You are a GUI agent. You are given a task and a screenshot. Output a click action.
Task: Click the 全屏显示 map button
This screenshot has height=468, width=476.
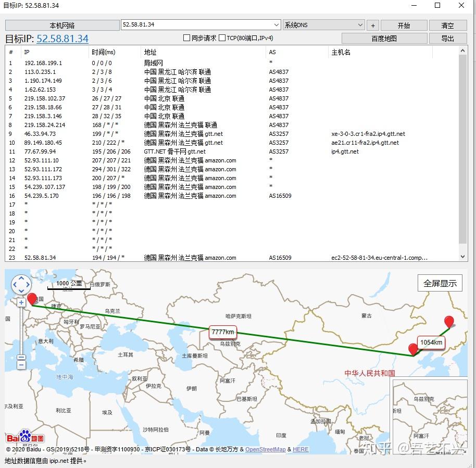click(440, 283)
